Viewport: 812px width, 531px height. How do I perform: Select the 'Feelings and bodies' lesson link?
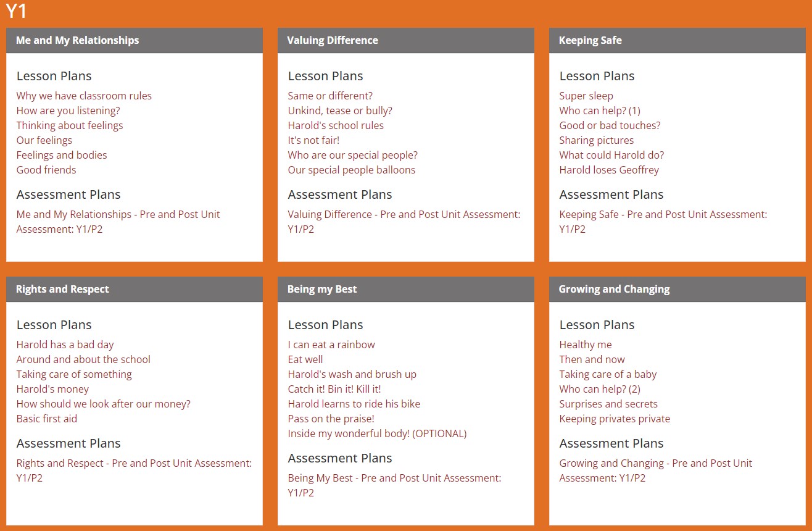coord(62,155)
